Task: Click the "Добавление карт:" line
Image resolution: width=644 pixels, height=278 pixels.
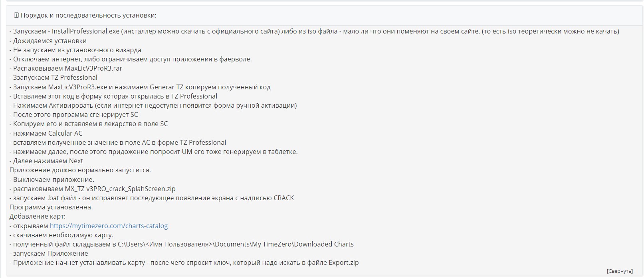Action: (38, 216)
